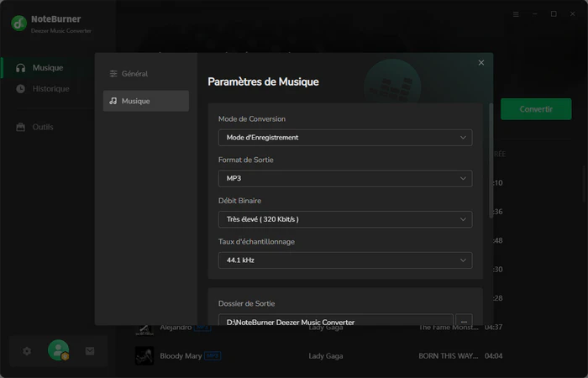Open the user account avatar icon
Image resolution: width=588 pixels, height=378 pixels.
coord(59,350)
